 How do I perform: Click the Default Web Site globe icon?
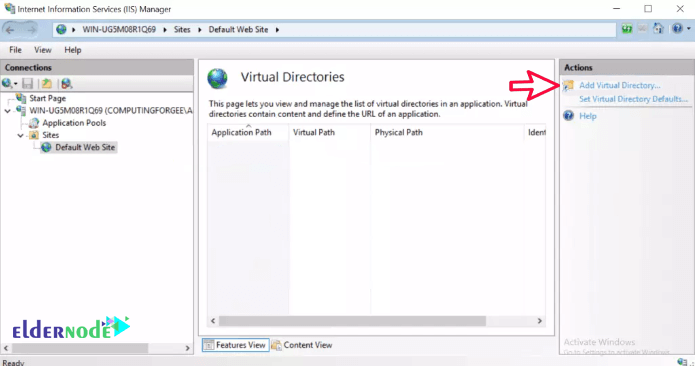click(46, 148)
